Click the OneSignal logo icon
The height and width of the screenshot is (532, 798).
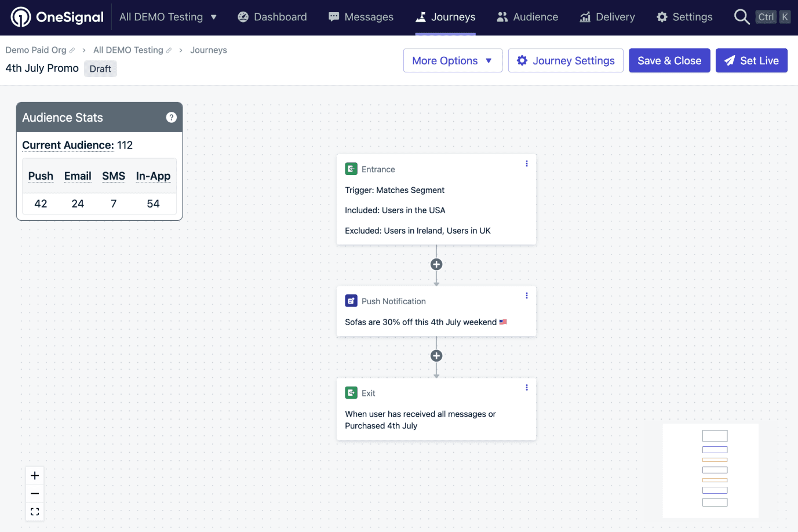pyautogui.click(x=22, y=17)
